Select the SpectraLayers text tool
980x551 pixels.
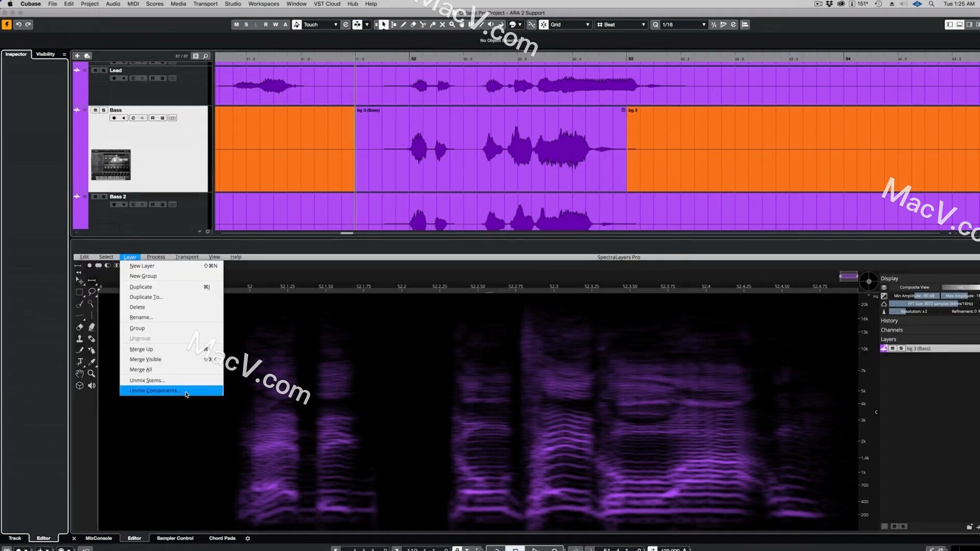(x=80, y=362)
